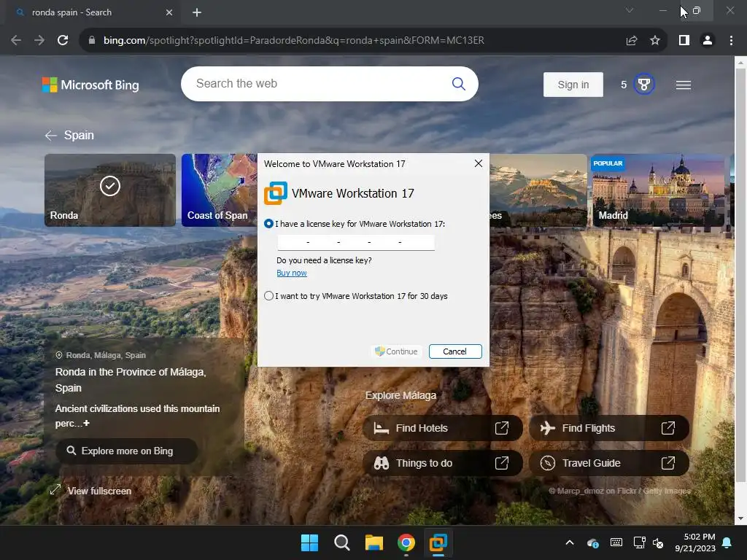Toggle the browser side panel icon

[684, 41]
